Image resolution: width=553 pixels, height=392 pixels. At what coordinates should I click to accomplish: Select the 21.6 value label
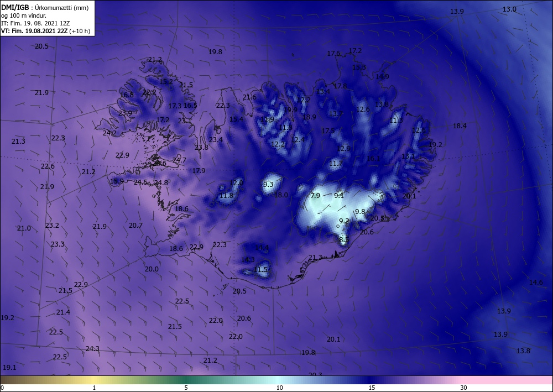(249, 97)
